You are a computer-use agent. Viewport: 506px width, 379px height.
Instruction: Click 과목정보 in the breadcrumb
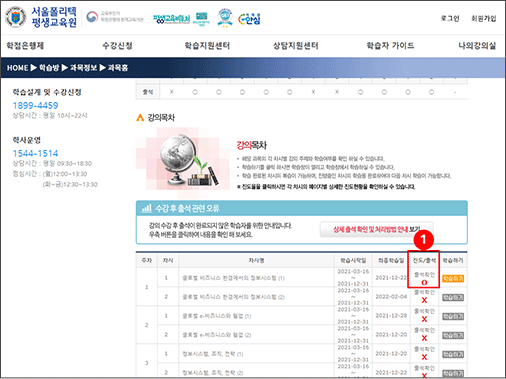point(83,68)
